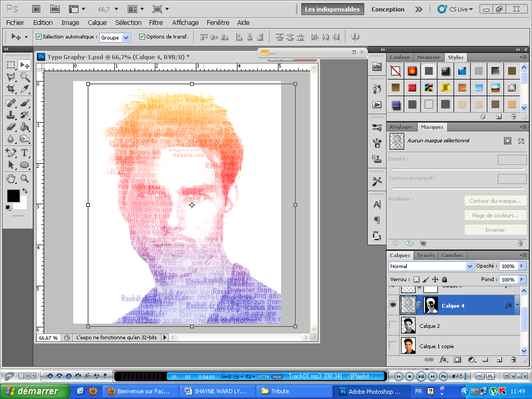Uncheck Sélection automatique checkbox

click(38, 37)
